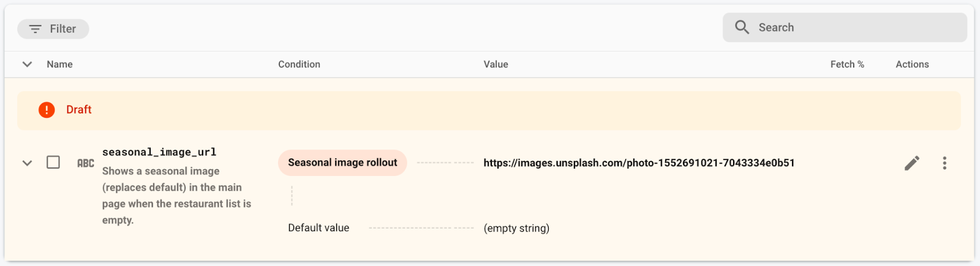
Task: Select the seasonal_image_url parameter checkbox
Action: point(53,162)
